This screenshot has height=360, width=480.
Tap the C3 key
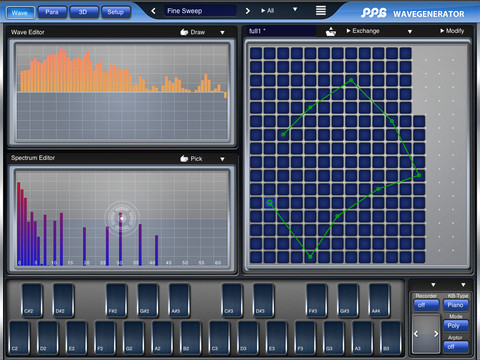(219, 337)
